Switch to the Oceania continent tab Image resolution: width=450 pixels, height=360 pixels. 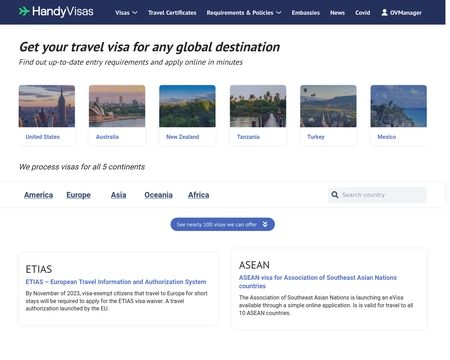(x=158, y=195)
